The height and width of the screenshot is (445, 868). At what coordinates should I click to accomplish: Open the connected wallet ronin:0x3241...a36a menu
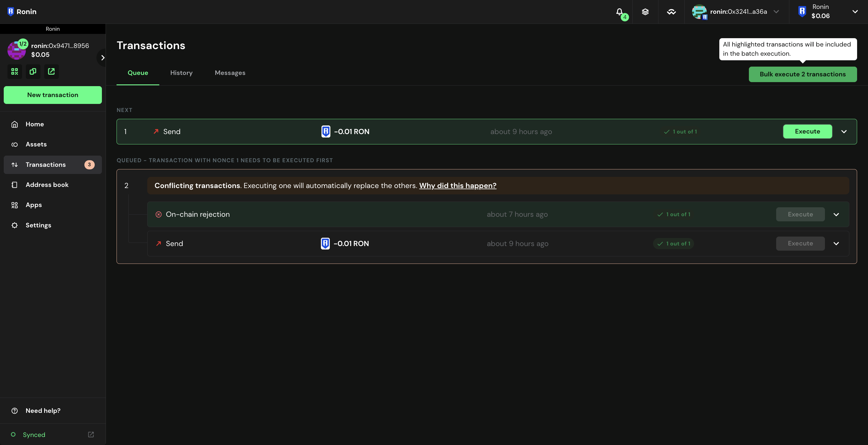click(x=736, y=12)
